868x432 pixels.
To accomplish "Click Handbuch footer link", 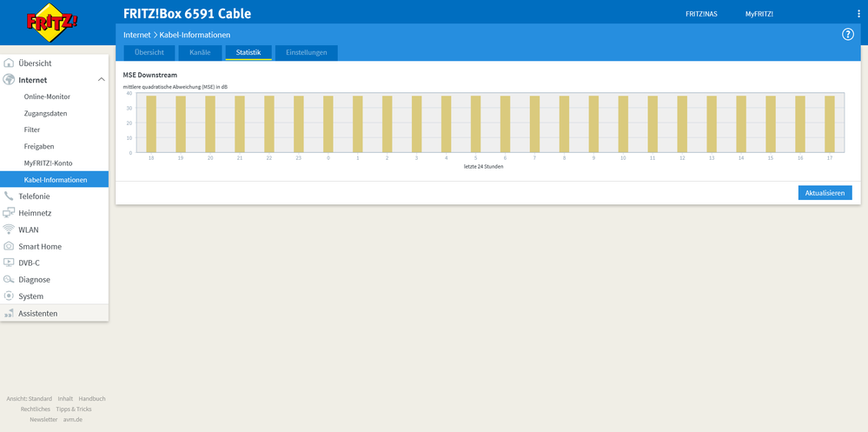I will [x=92, y=399].
